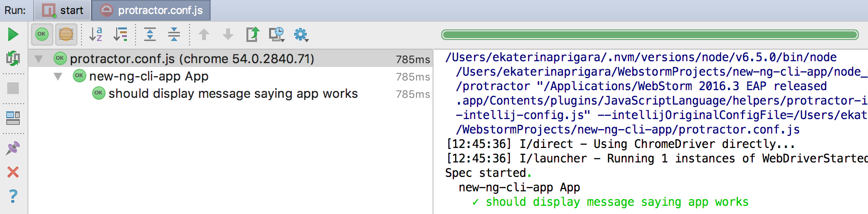The image size is (868, 214).
Task: Open test runner settings gear
Action: click(x=300, y=34)
